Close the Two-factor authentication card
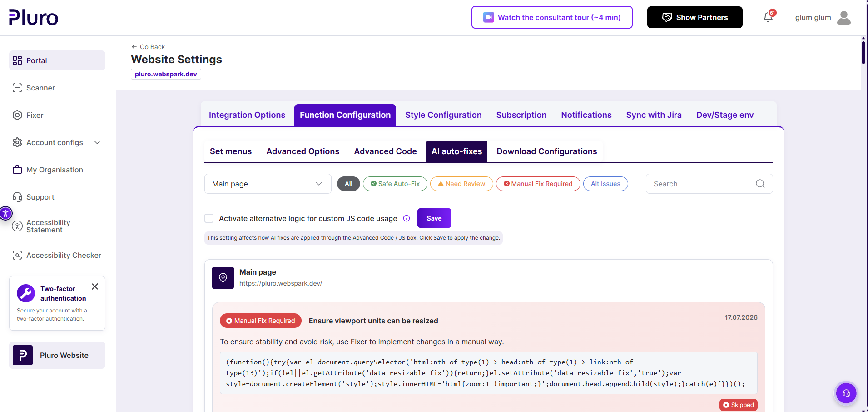This screenshot has width=868, height=412. pos(95,286)
